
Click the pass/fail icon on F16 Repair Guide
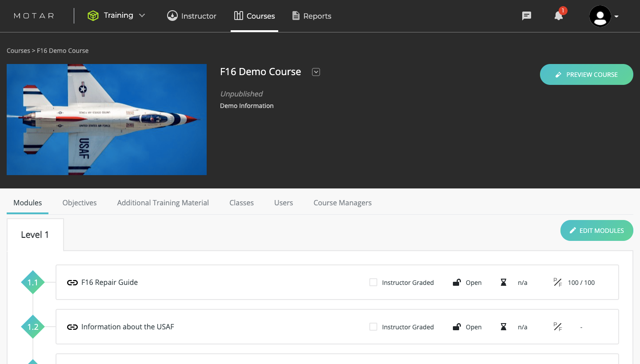558,282
